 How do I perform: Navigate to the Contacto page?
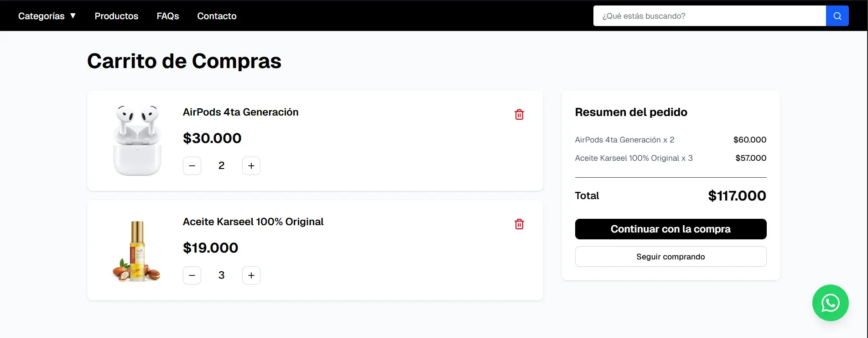click(x=217, y=16)
